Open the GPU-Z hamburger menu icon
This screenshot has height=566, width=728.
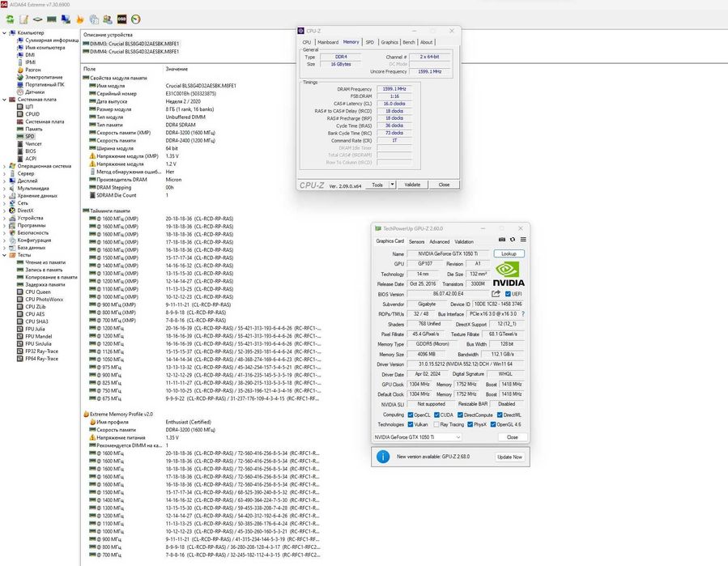(523, 240)
